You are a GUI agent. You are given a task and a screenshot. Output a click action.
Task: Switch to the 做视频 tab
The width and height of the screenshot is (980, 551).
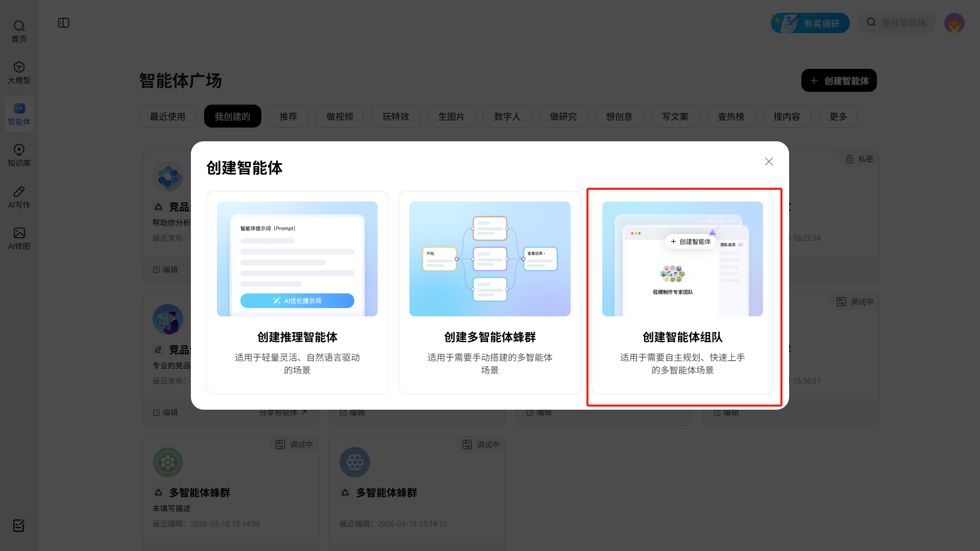339,116
